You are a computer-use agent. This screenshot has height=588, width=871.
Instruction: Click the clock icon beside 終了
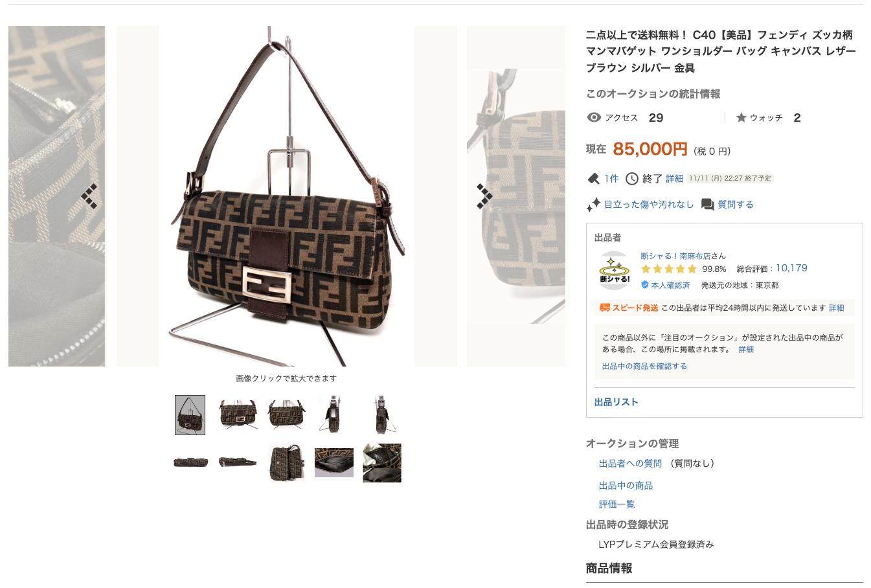click(x=632, y=179)
